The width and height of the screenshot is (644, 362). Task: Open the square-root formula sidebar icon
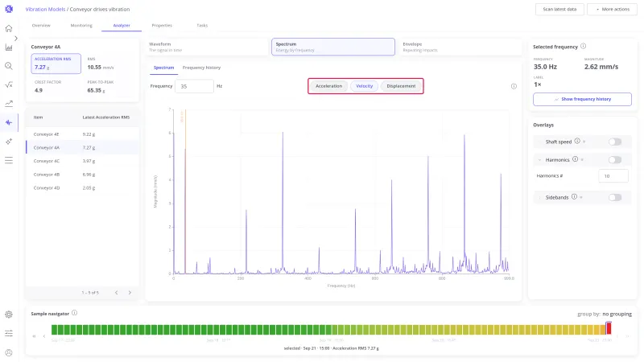[x=9, y=84]
